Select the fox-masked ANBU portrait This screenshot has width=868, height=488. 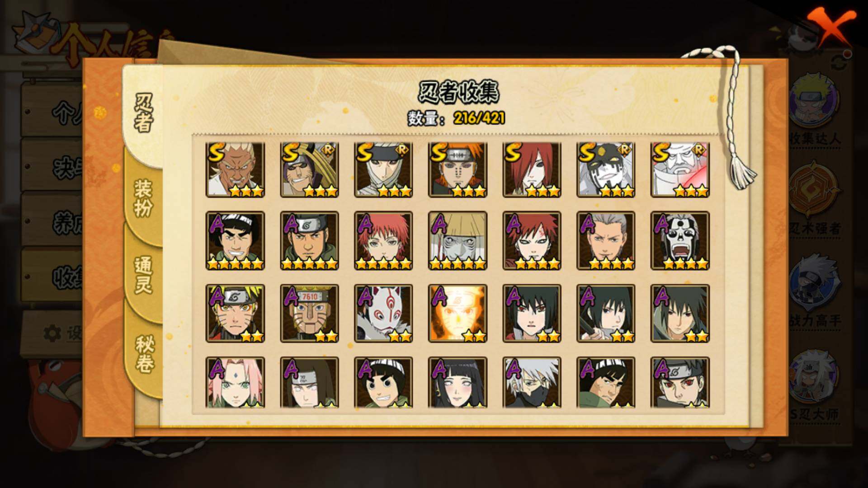click(383, 313)
